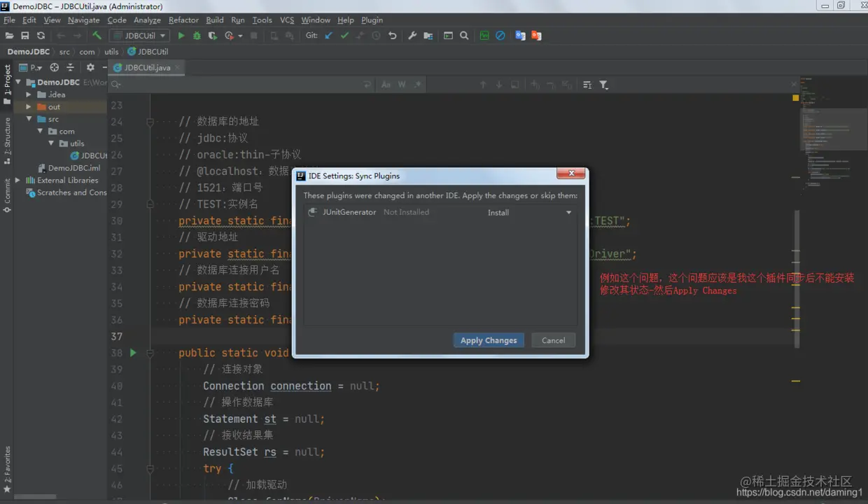Click the Git Rollback arrow icon
The width and height of the screenshot is (868, 504).
tap(393, 36)
